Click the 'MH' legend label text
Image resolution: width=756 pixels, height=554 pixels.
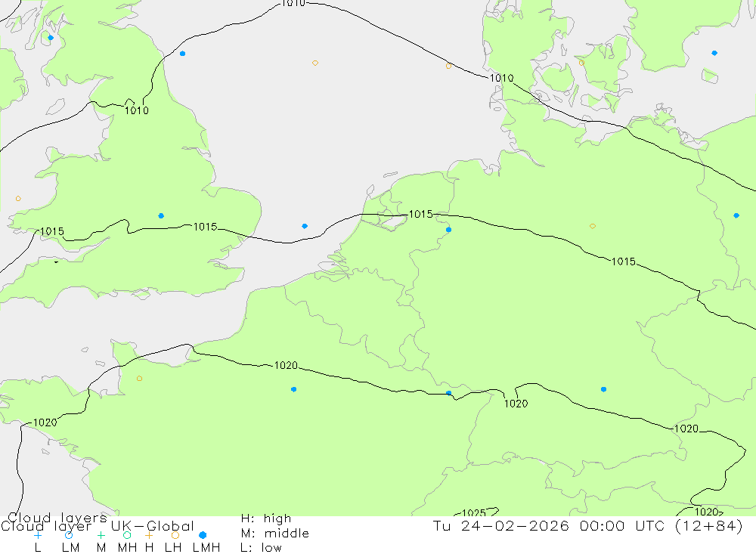pos(127,548)
